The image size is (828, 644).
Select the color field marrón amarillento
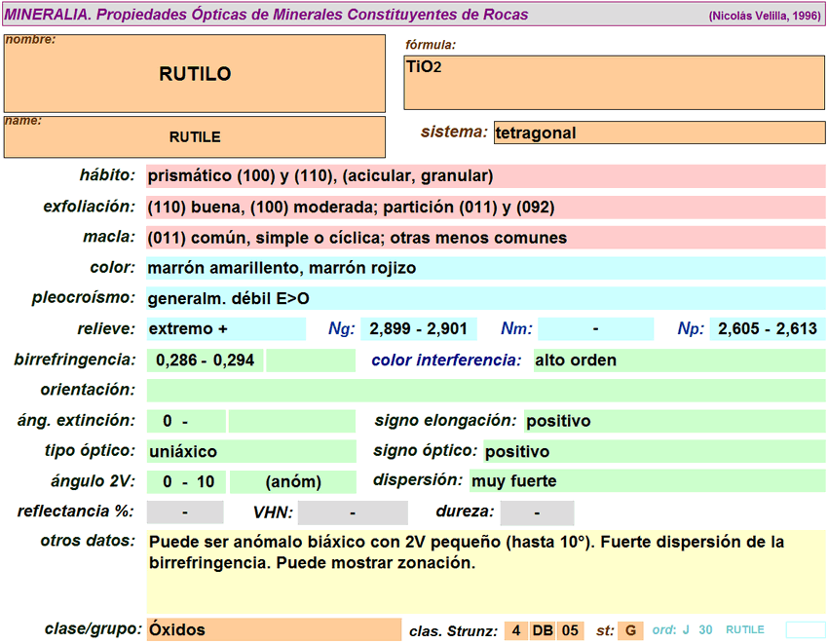[x=485, y=268]
